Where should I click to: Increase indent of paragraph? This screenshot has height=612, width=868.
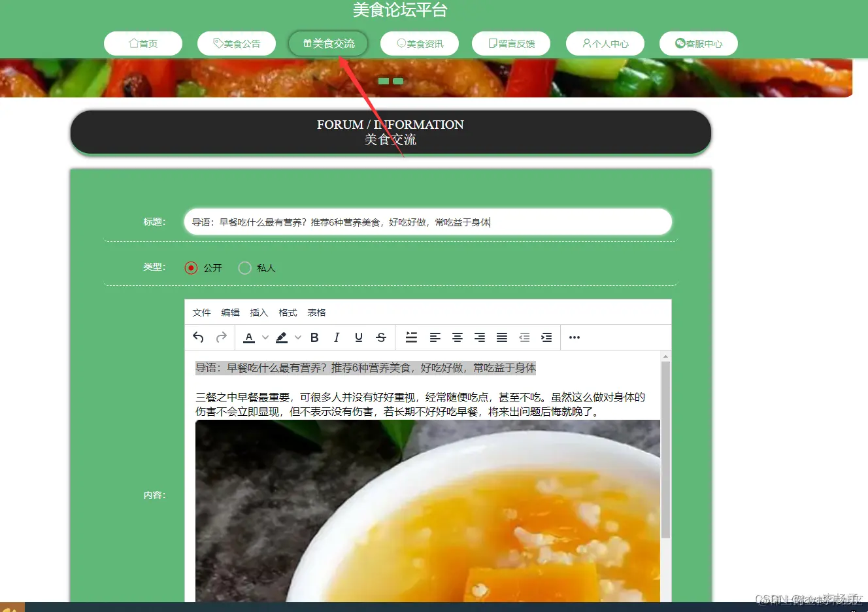pos(546,337)
